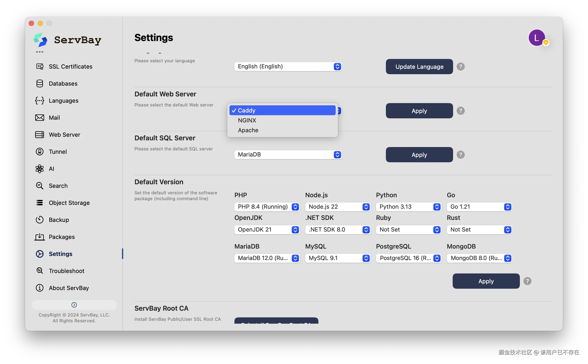The height and width of the screenshot is (364, 588).
Task: Click the Troubleshoot magnifier icon
Action: 39,271
